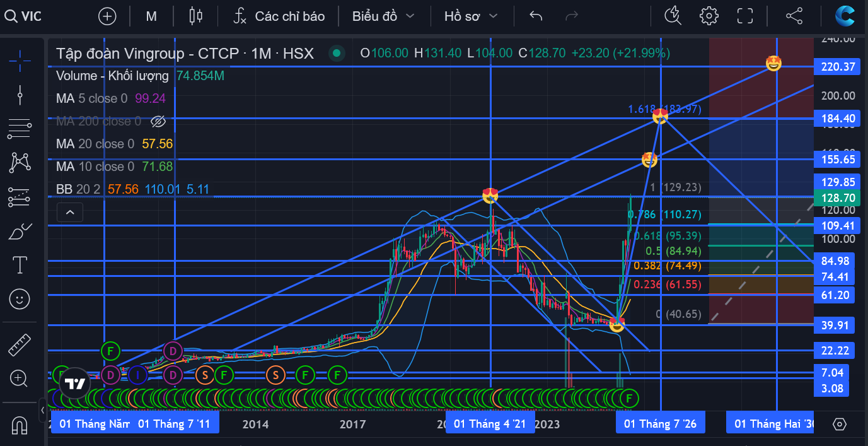Select the MA 10 close legend

point(95,167)
